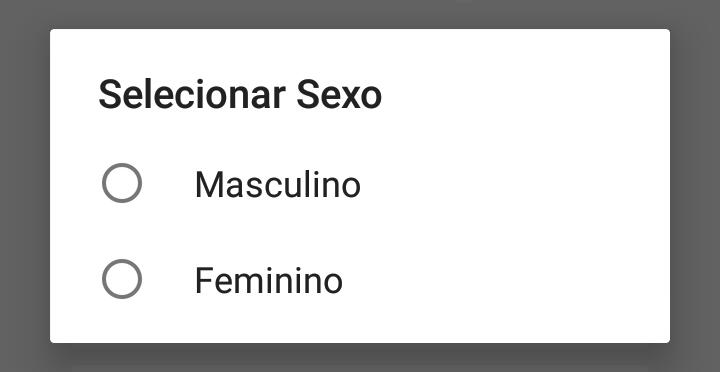Viewport: 720px width, 372px height.
Task: Select the Masculino radio button
Action: pos(122,183)
